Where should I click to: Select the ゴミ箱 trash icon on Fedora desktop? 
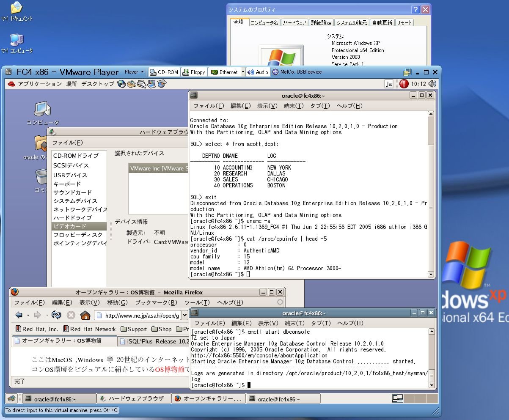[x=41, y=181]
